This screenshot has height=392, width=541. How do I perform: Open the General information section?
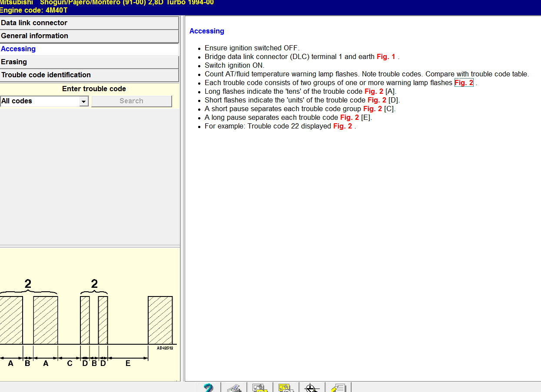coord(89,36)
